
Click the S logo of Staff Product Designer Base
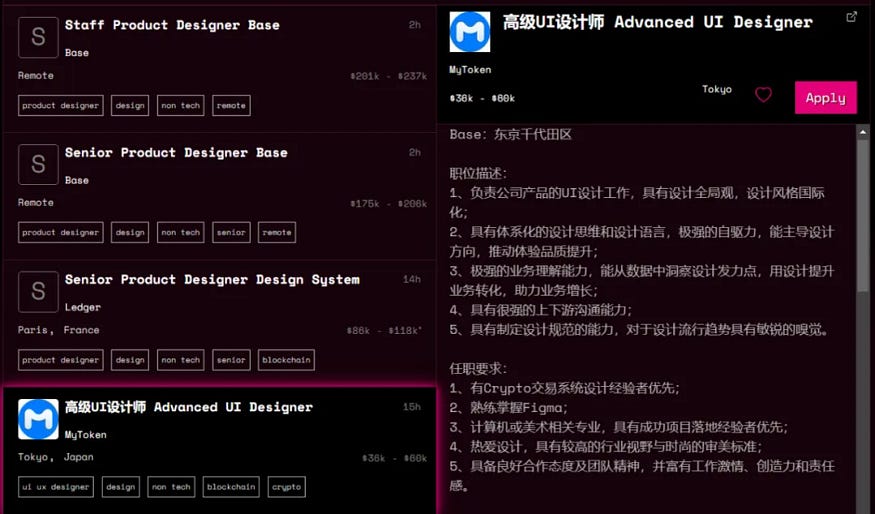(x=39, y=37)
